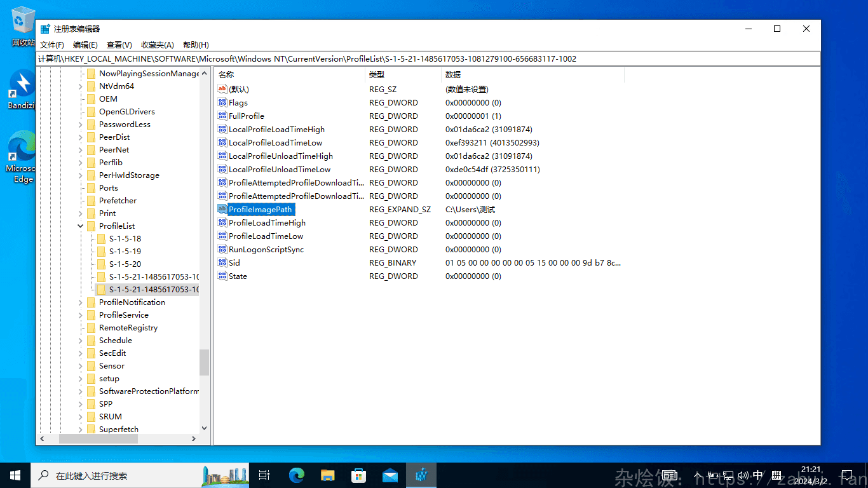The width and height of the screenshot is (868, 488).
Task: Open File Explorer from the taskbar
Action: click(x=328, y=475)
